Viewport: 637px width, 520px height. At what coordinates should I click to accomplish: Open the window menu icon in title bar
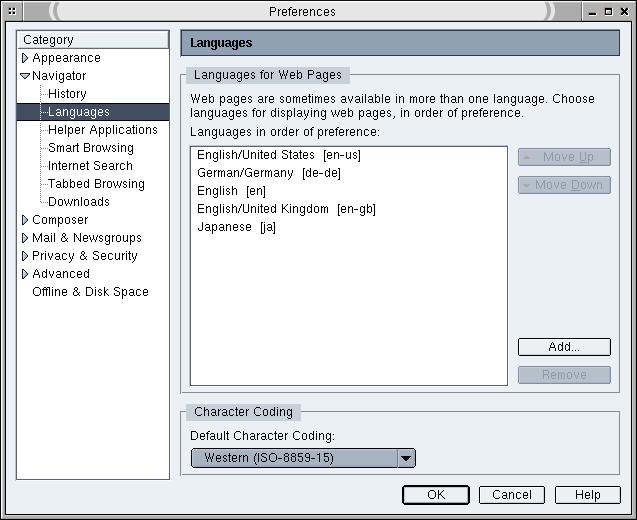point(12,12)
